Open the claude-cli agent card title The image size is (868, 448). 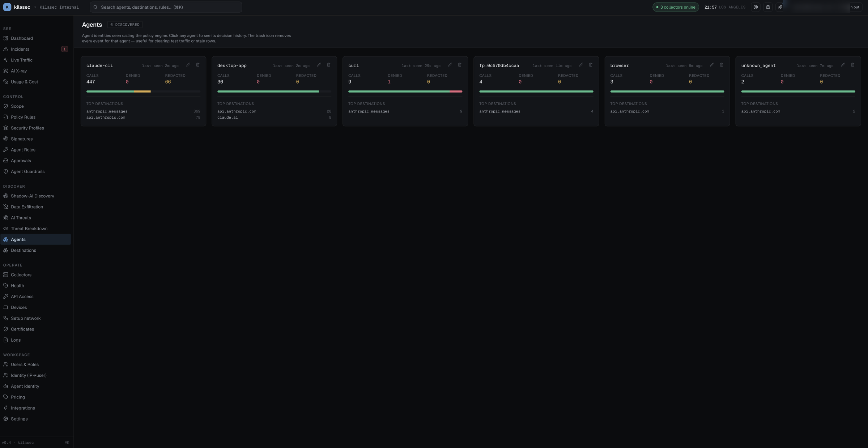(x=99, y=66)
